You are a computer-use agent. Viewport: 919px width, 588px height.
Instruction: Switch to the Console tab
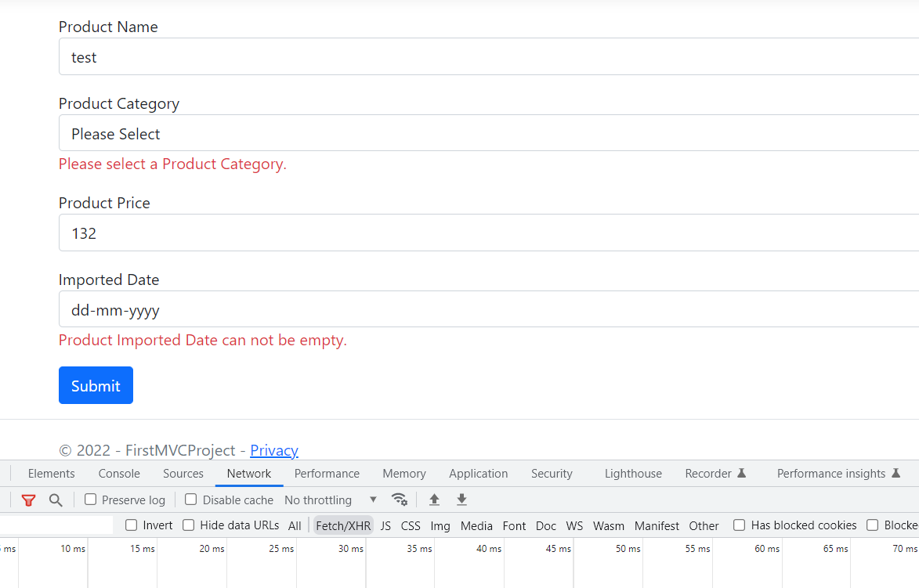118,473
